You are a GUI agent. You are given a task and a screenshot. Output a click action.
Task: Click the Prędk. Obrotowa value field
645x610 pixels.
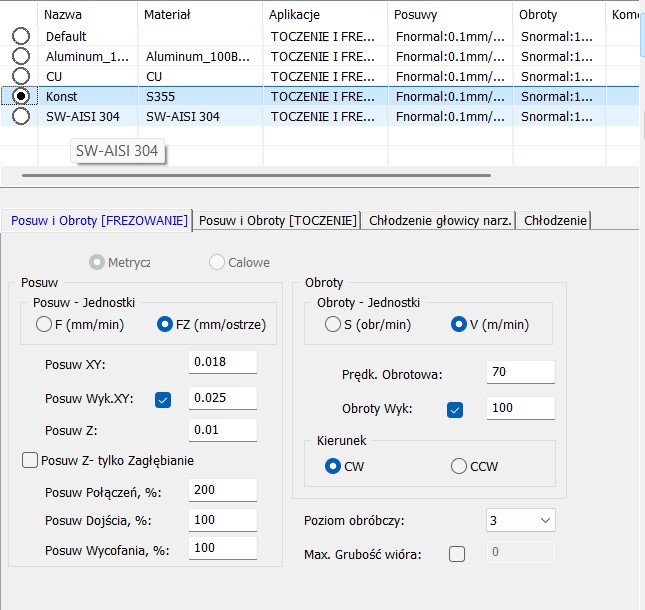520,373
